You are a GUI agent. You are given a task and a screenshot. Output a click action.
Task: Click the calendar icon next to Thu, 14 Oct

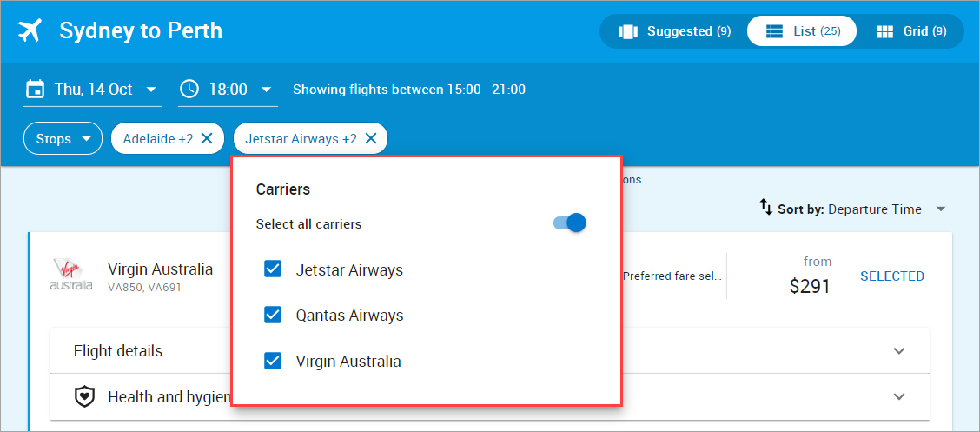pos(35,90)
